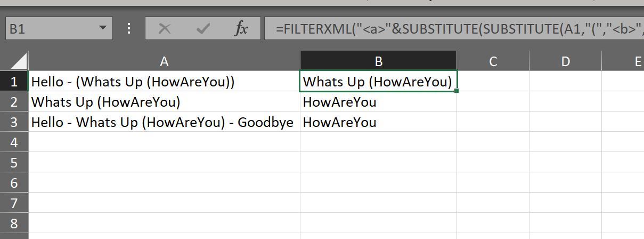Image resolution: width=644 pixels, height=239 pixels.
Task: Click the three-dot formula bar resize handle
Action: point(128,29)
